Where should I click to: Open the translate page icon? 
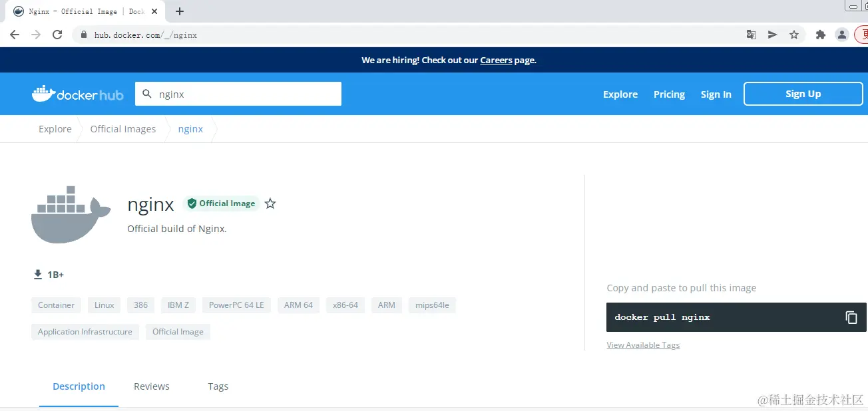coord(752,35)
